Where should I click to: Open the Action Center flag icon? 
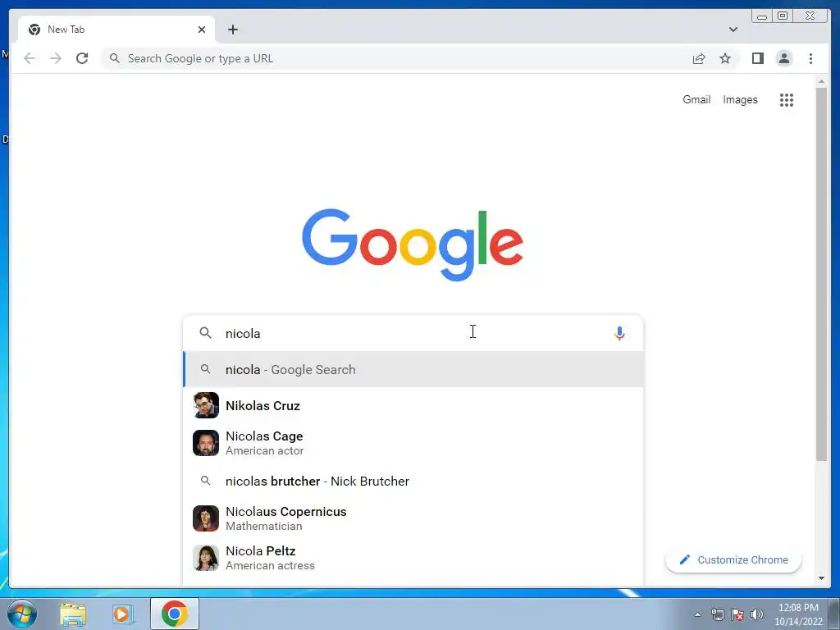click(x=737, y=614)
